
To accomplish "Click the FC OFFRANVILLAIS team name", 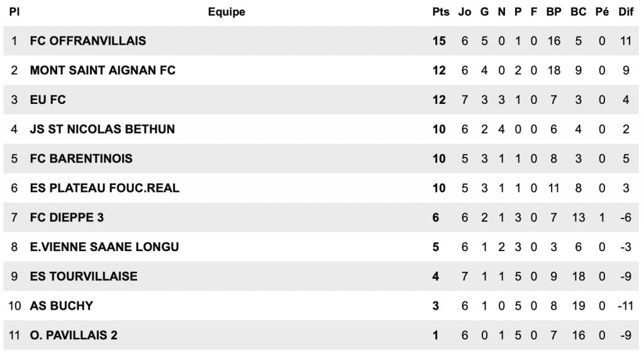I will coord(88,41).
